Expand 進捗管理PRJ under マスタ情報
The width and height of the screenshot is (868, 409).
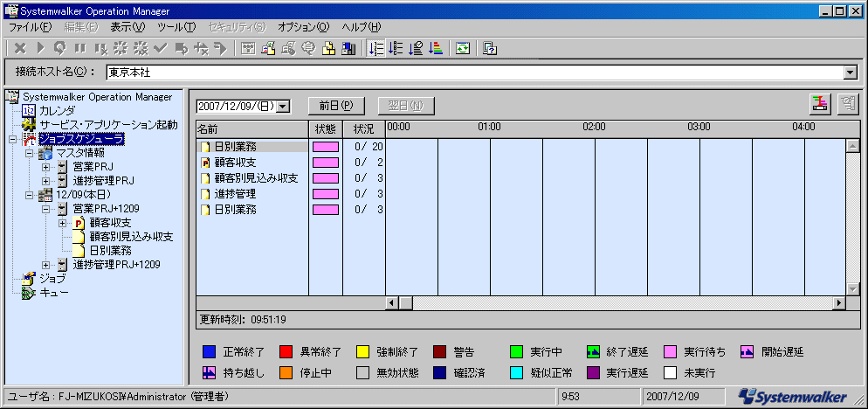(x=45, y=181)
